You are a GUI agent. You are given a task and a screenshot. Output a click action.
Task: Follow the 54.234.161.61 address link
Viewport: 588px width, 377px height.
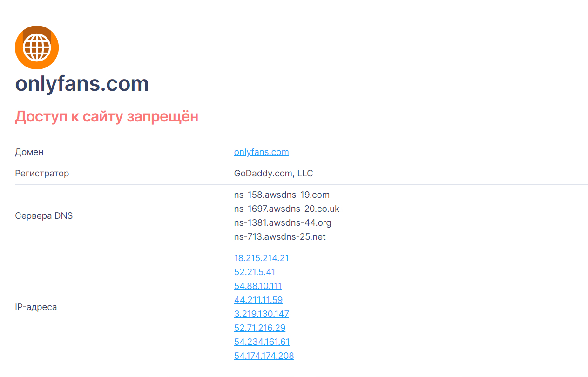pos(262,342)
